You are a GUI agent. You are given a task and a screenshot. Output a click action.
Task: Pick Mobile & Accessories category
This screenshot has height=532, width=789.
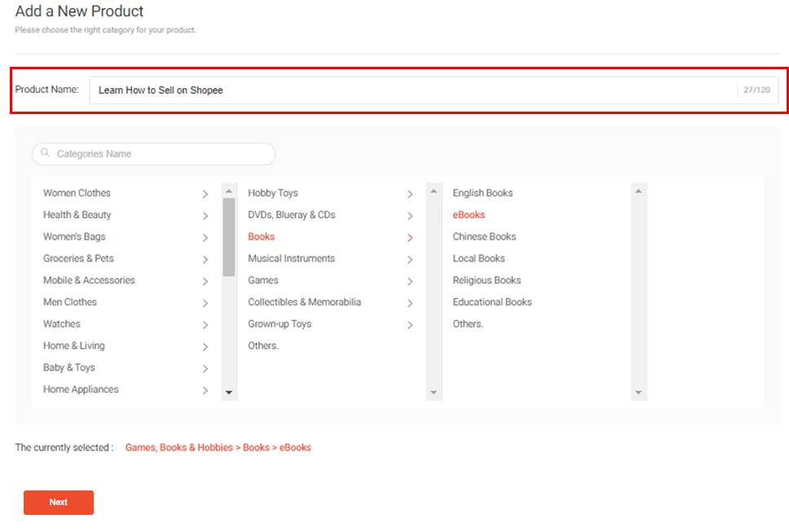pyautogui.click(x=89, y=280)
